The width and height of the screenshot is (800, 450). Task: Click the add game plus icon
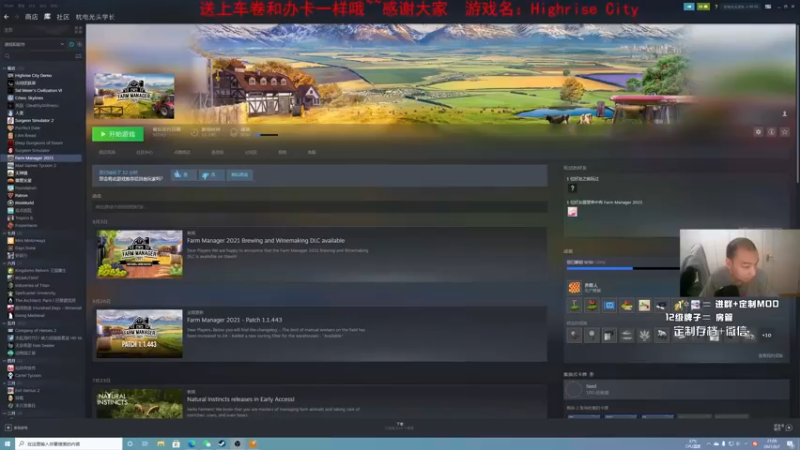[8, 428]
